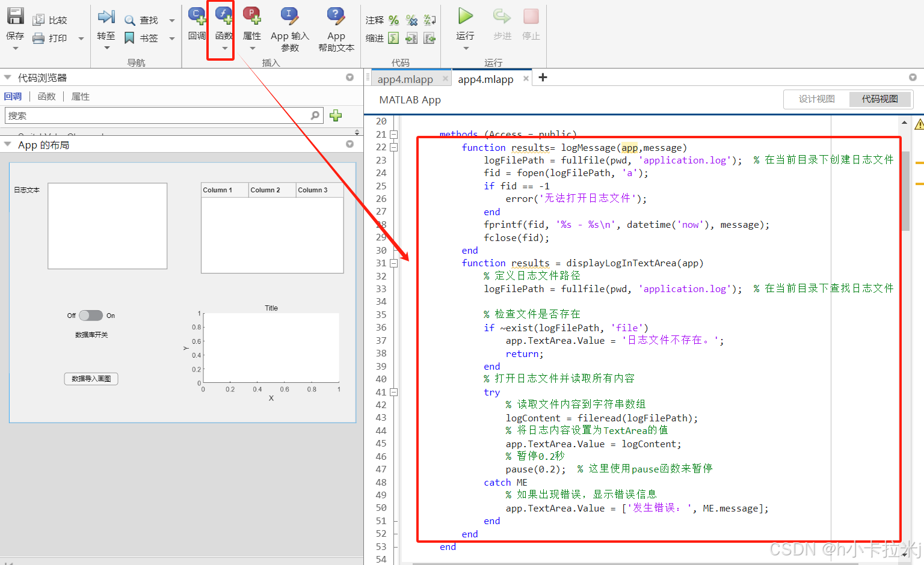Switch to the Functions (函数) browser tab
924x565 pixels.
46,97
